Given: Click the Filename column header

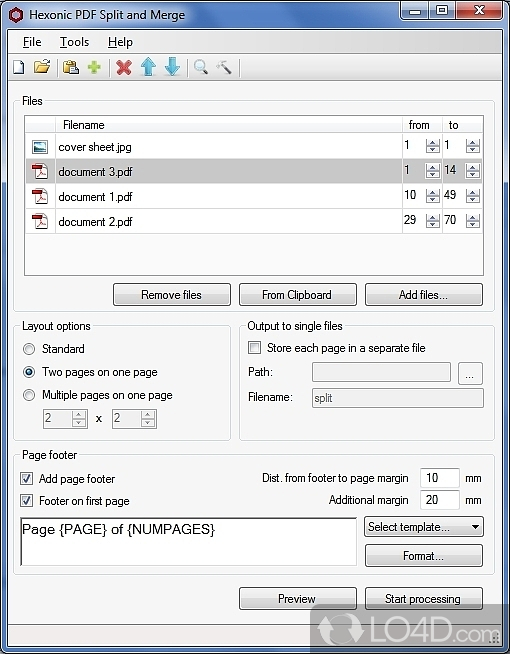Looking at the screenshot, I should pyautogui.click(x=229, y=125).
